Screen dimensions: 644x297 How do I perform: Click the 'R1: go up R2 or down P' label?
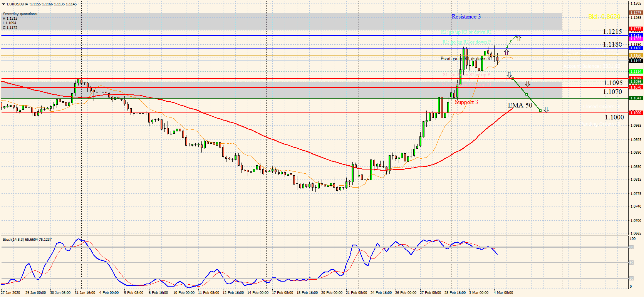(466, 42)
